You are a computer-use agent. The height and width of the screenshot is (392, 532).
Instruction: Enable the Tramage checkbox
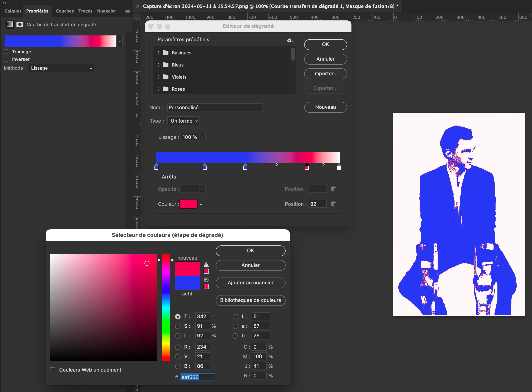coord(6,52)
